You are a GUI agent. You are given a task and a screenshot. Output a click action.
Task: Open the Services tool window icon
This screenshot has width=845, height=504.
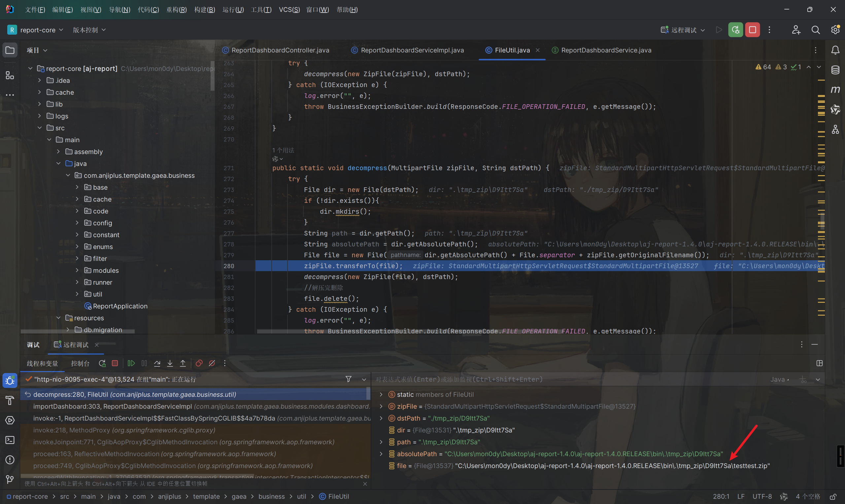[x=10, y=420]
